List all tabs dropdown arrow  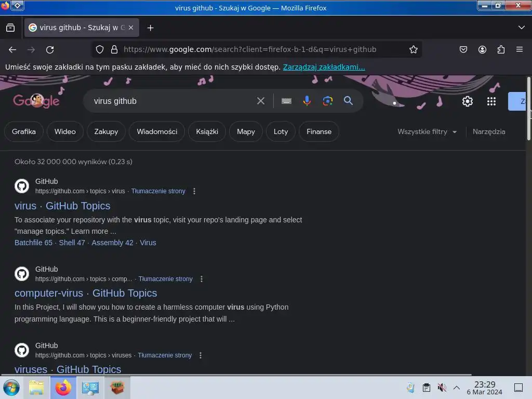click(x=522, y=28)
